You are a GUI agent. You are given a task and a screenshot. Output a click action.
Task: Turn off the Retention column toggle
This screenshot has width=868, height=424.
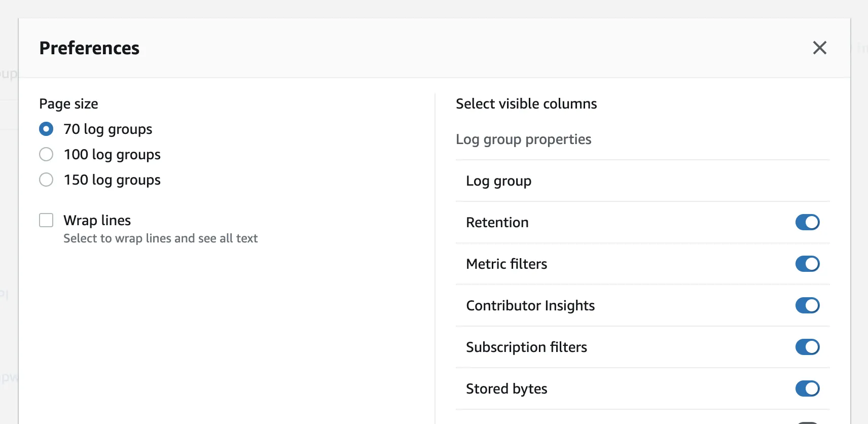click(807, 222)
